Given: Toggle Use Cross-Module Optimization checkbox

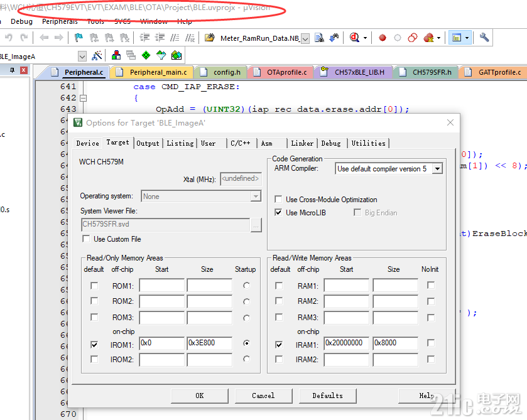Looking at the screenshot, I should pyautogui.click(x=278, y=199).
